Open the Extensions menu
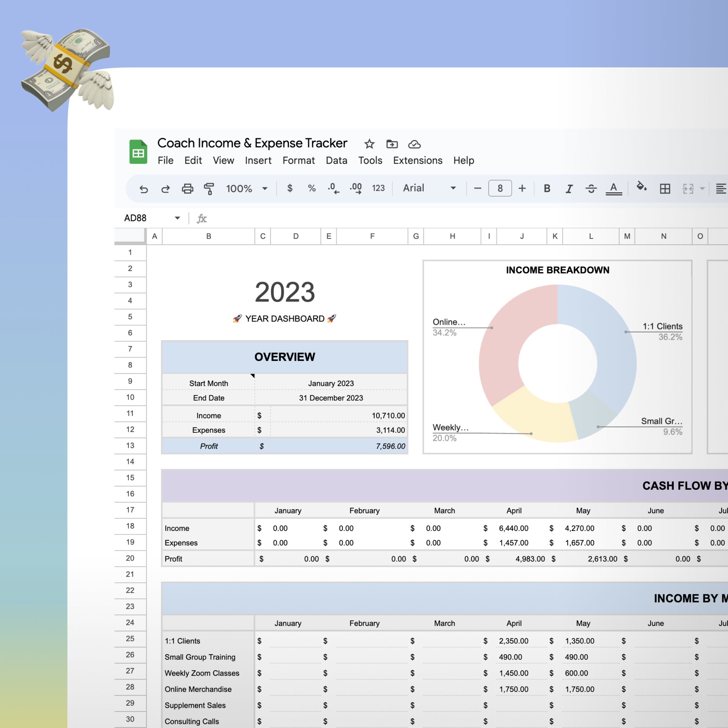728x728 pixels. [x=418, y=160]
